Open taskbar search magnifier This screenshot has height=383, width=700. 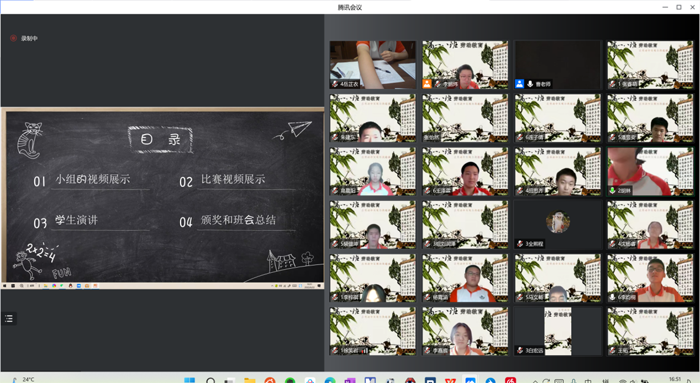pos(210,380)
